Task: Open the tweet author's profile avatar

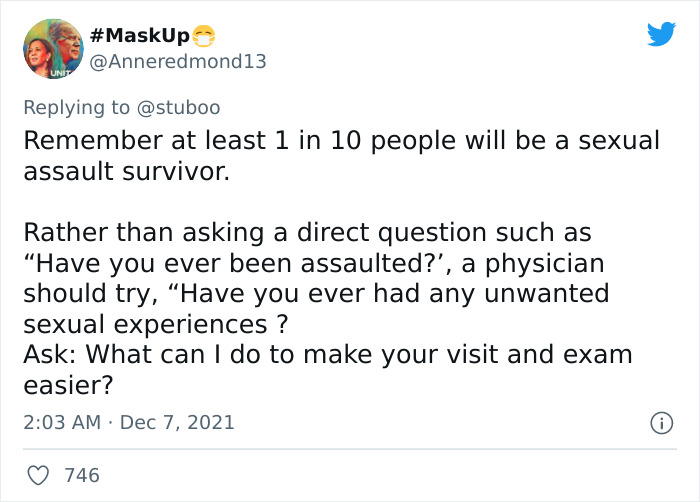Action: tap(52, 48)
